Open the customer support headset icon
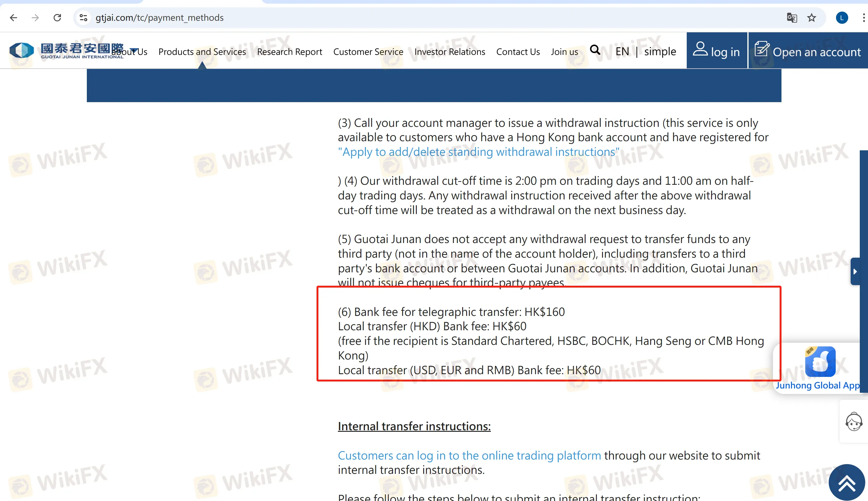This screenshot has height=501, width=868. tap(854, 421)
